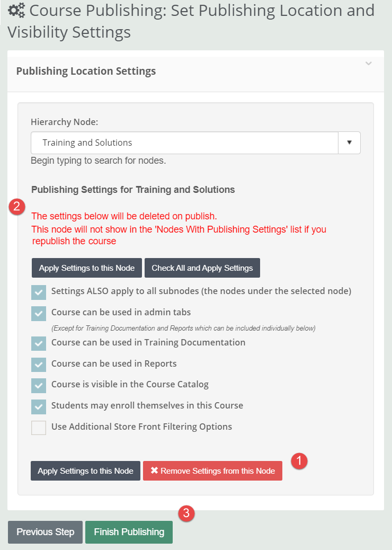This screenshot has width=392, height=550.
Task: Open the Hierarchy Node dropdown
Action: coord(349,143)
